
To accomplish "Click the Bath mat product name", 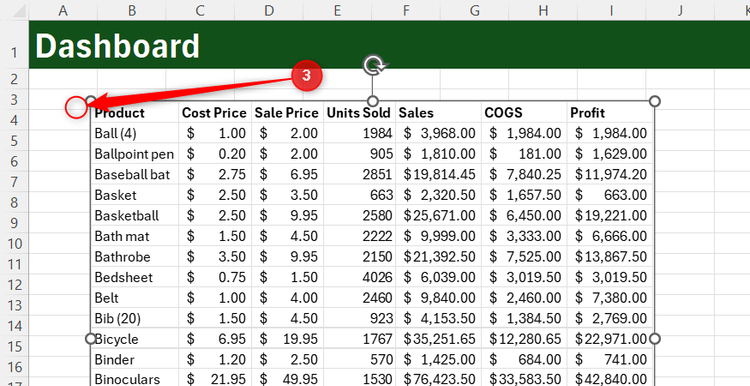I will click(122, 236).
